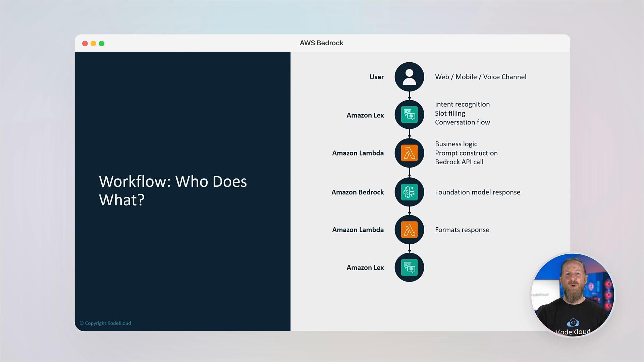Click the '© Copyright KodeKloud' text
This screenshot has width=644, height=362.
[105, 323]
